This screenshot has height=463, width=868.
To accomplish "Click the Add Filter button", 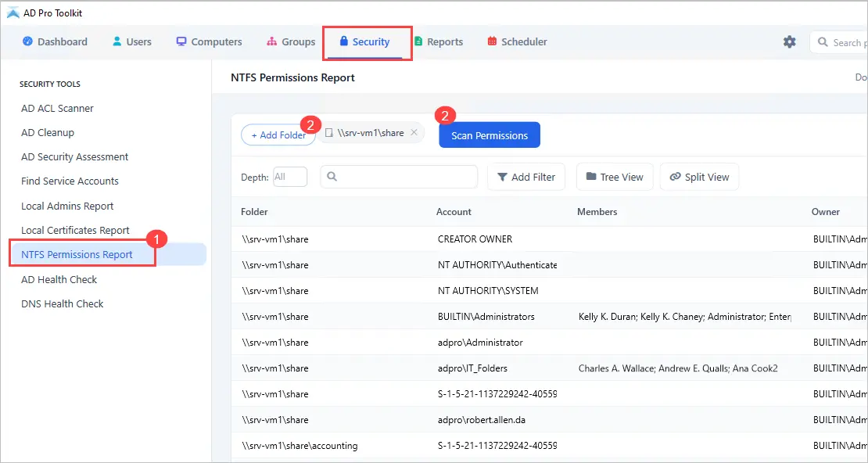I will 526,178.
